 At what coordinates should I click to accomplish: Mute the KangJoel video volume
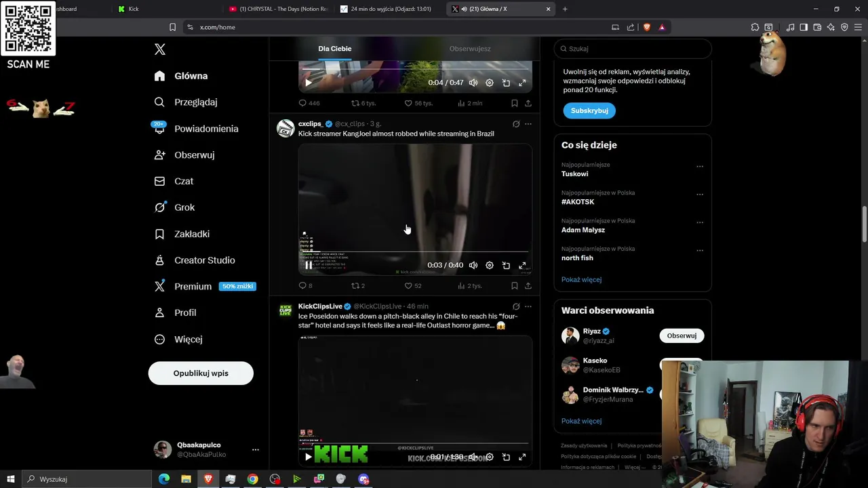473,265
